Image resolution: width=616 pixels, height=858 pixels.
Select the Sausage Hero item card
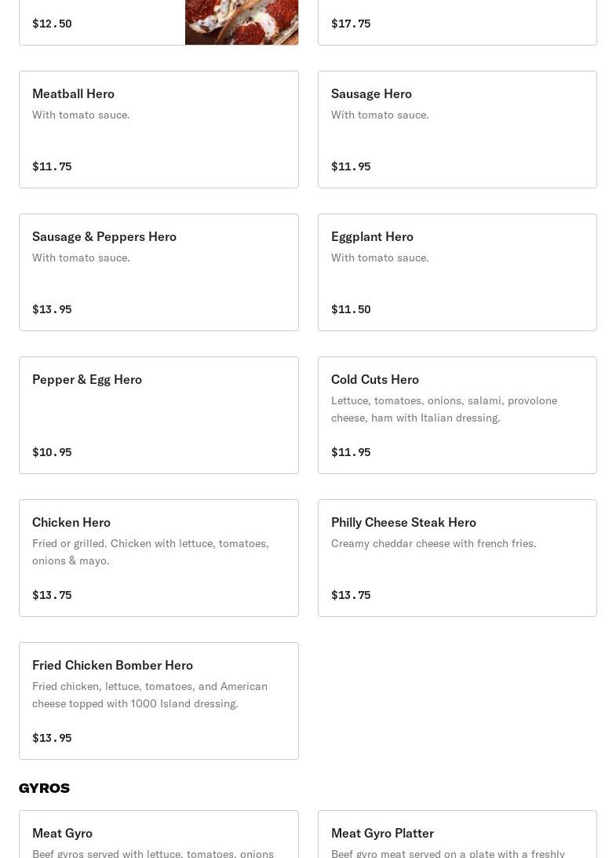(x=457, y=130)
